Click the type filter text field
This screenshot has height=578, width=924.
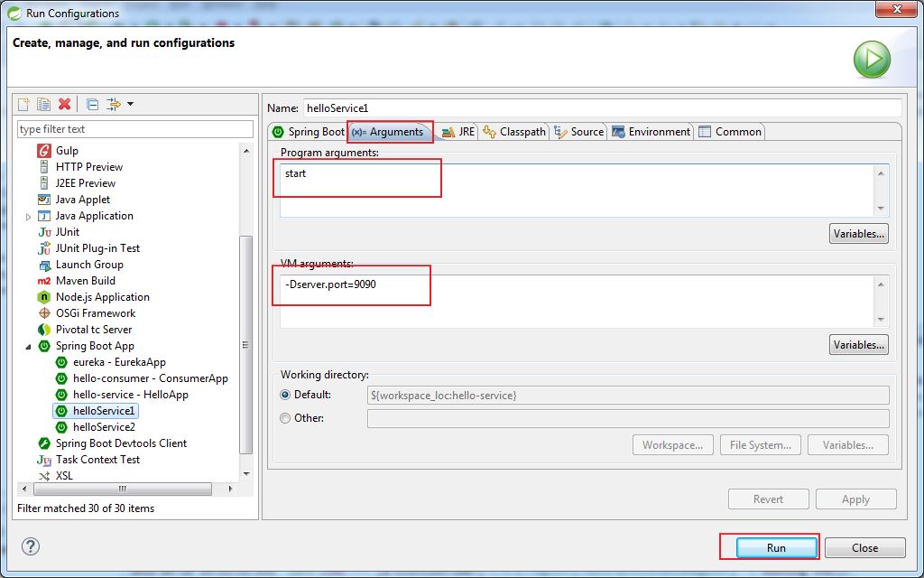point(135,129)
